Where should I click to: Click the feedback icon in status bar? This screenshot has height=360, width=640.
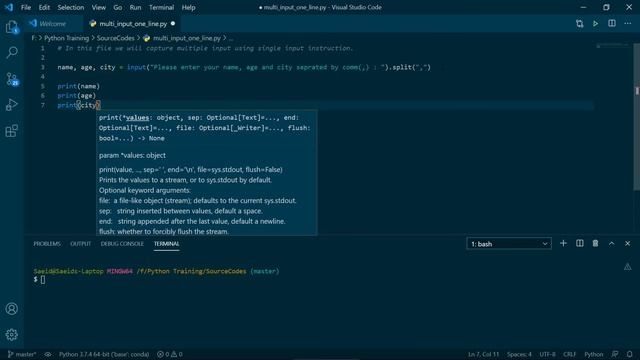coord(615,354)
